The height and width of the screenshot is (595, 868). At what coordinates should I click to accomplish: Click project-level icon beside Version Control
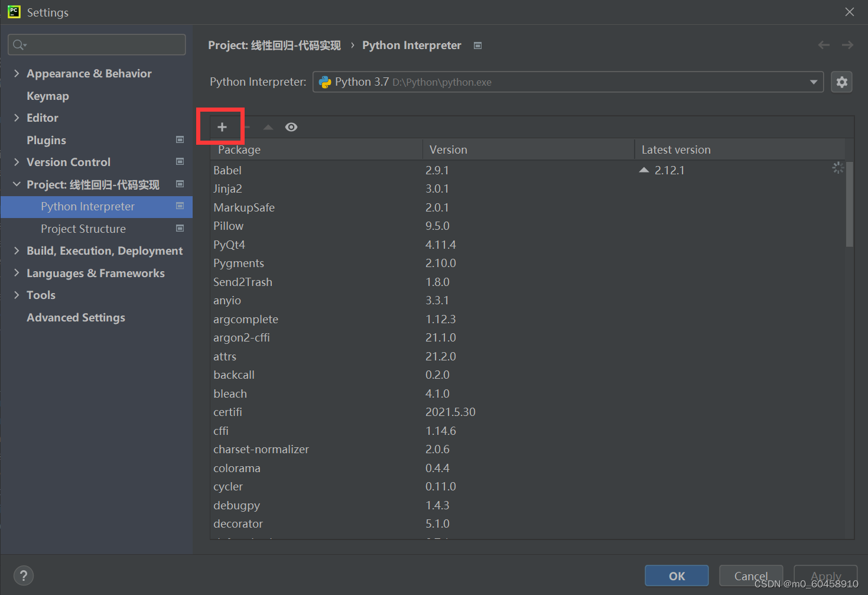[180, 161]
